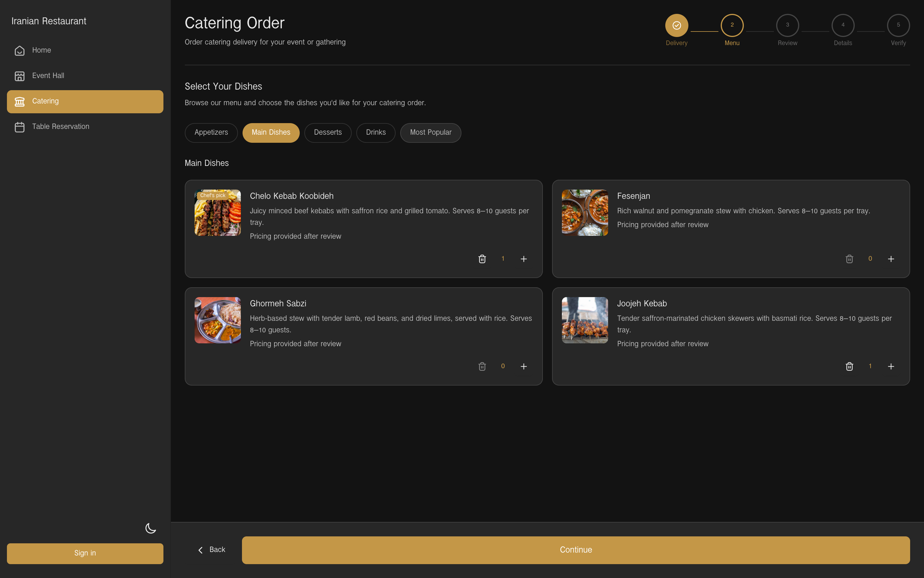Click the Table Reservation calendar icon
Image resolution: width=924 pixels, height=578 pixels.
pos(19,127)
